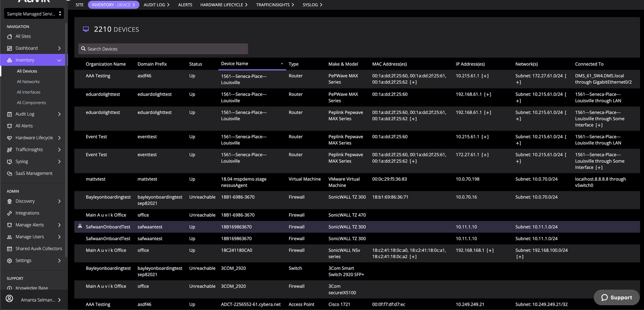Focus the Search Devices field
This screenshot has height=310, width=644.
(163, 49)
